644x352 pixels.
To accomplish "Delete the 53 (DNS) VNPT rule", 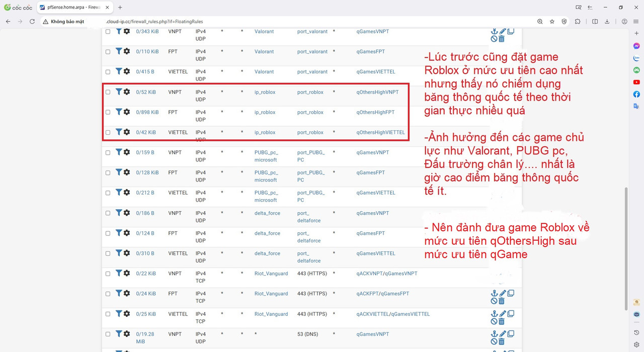I will click(x=502, y=341).
